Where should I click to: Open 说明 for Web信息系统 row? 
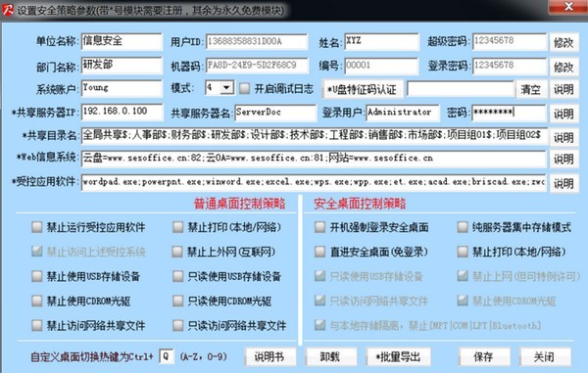563,160
